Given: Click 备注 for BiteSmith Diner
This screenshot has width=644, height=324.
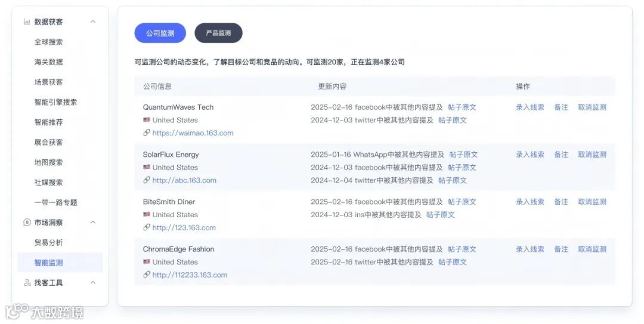Looking at the screenshot, I should point(561,202).
